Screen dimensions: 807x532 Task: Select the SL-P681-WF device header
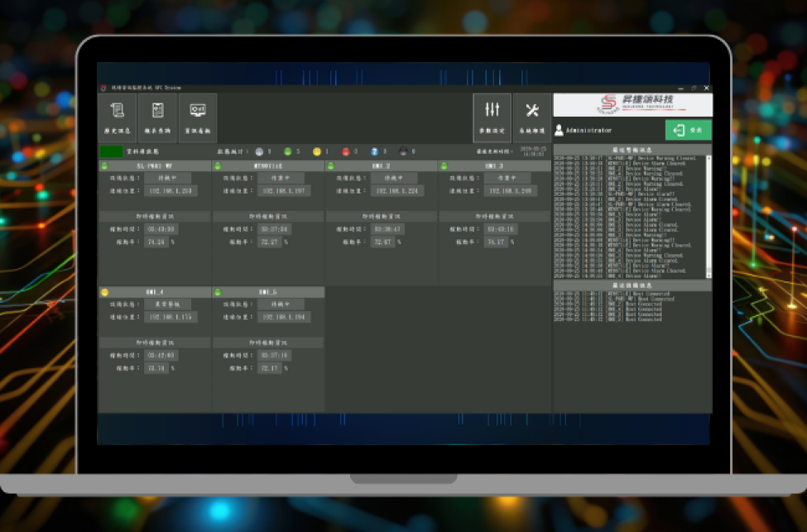click(155, 166)
